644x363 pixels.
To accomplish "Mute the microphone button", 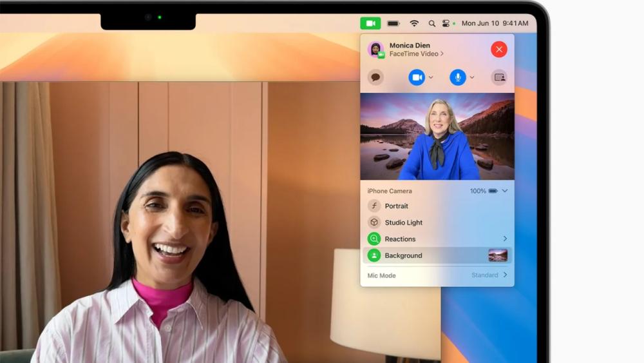I will [458, 77].
